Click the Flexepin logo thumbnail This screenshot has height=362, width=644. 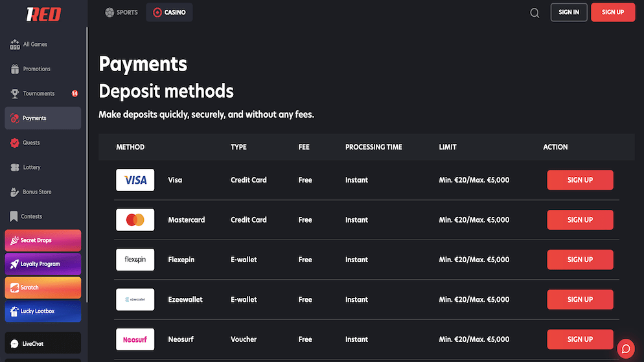[x=135, y=260]
